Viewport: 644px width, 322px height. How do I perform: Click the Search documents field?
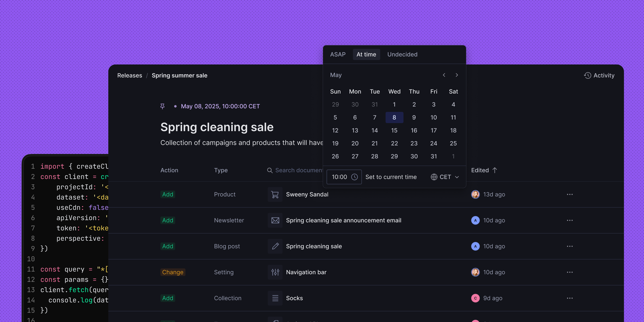point(295,170)
